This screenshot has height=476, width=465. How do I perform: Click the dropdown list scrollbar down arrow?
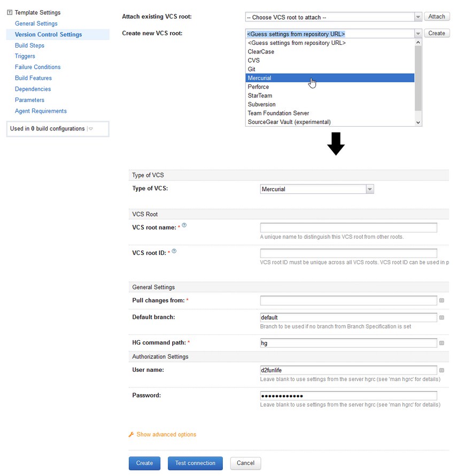(x=418, y=122)
